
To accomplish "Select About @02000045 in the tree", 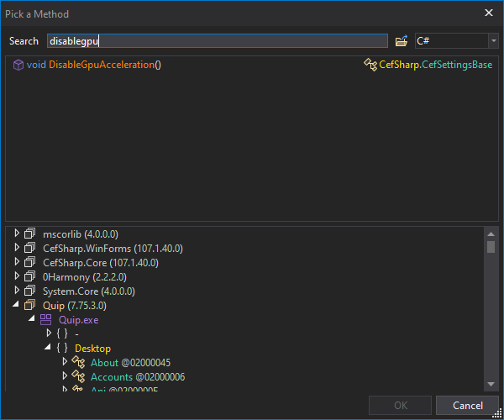I will (x=130, y=363).
